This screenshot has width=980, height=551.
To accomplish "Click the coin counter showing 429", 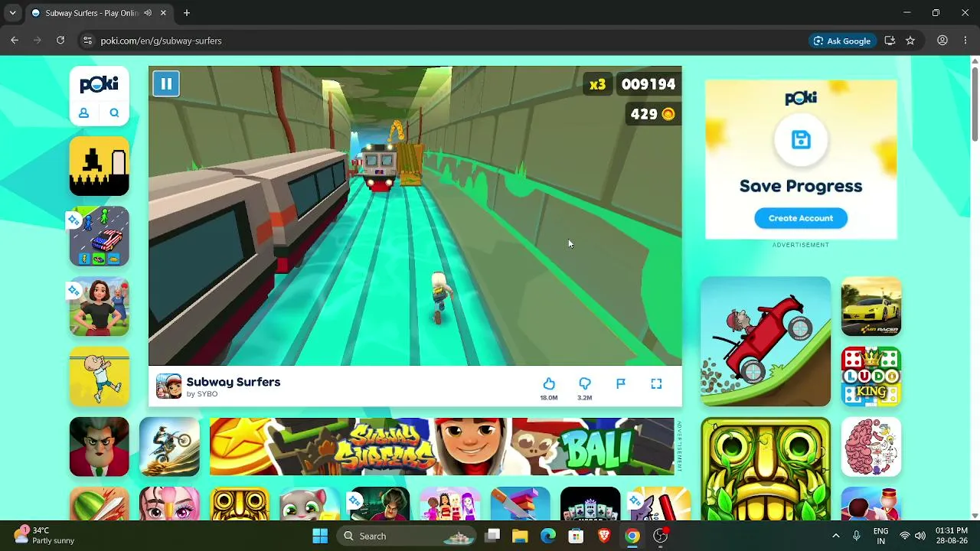I will [652, 114].
